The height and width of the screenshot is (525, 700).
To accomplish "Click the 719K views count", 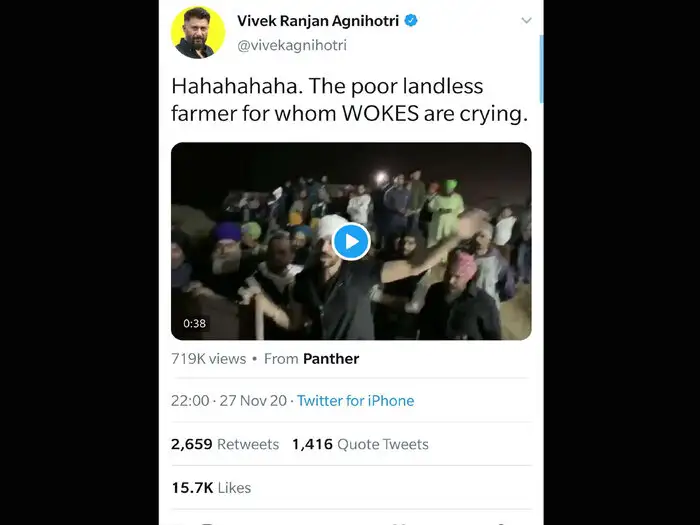I will [206, 358].
